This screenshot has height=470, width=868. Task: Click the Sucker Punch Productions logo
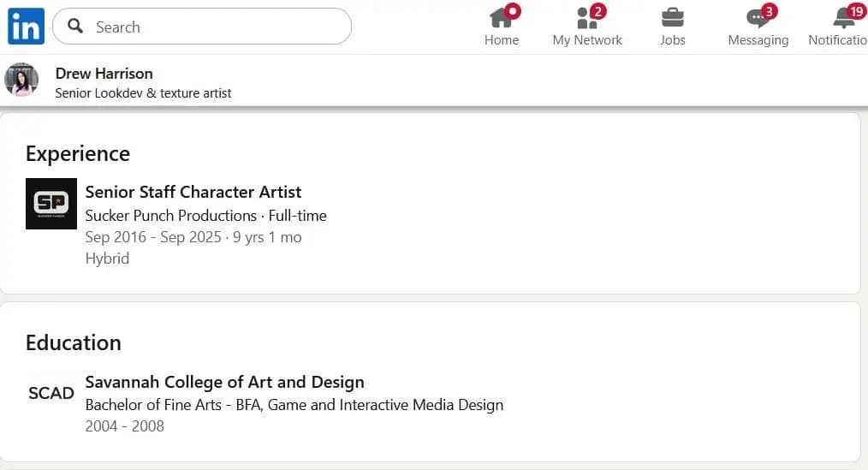click(51, 204)
